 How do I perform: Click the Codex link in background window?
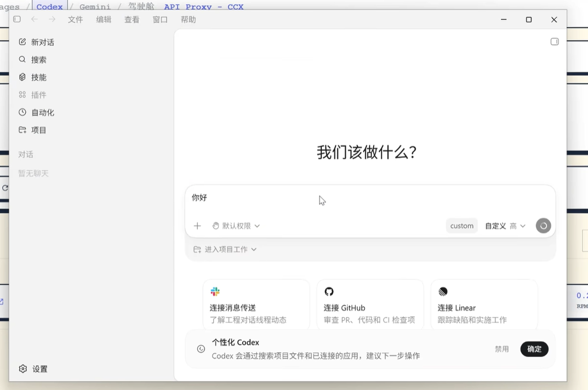tap(49, 7)
